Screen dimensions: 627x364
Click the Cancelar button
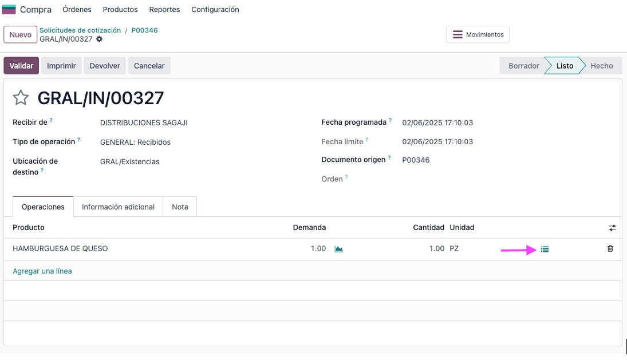point(149,65)
